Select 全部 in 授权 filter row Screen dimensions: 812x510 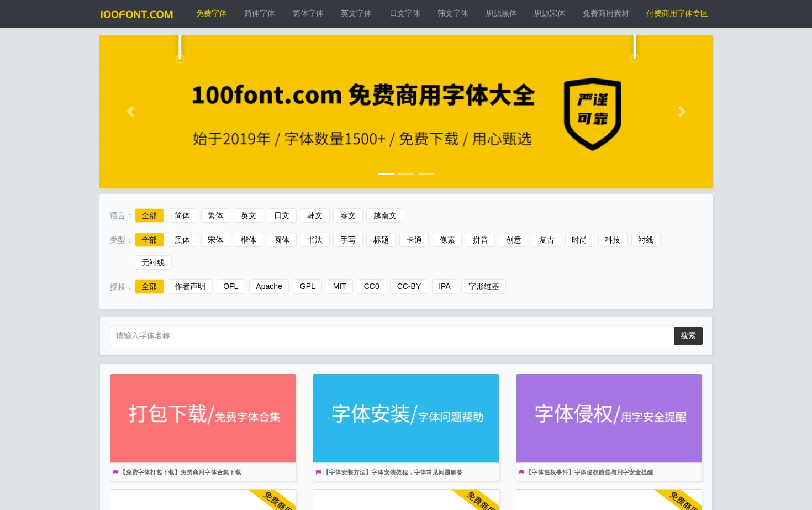tap(149, 286)
